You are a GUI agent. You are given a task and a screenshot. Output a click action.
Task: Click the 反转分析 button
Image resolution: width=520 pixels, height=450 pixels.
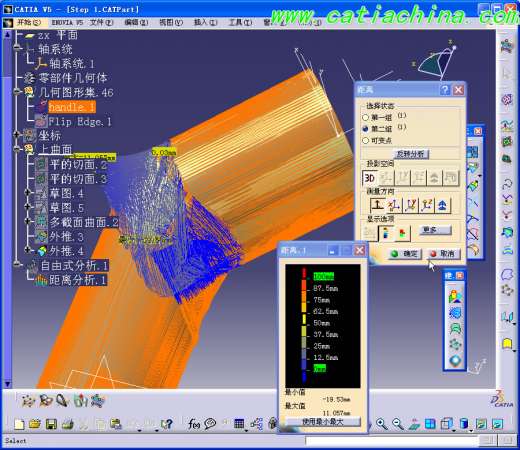point(410,154)
